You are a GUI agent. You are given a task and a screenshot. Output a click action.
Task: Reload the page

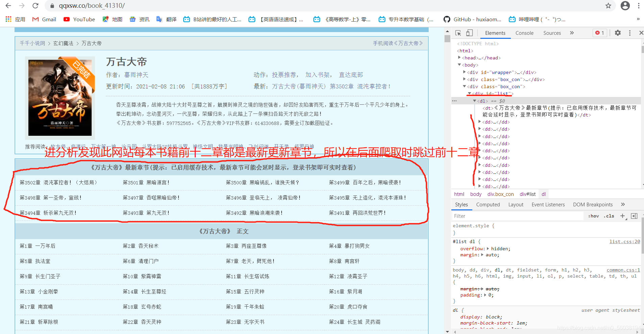click(x=35, y=5)
